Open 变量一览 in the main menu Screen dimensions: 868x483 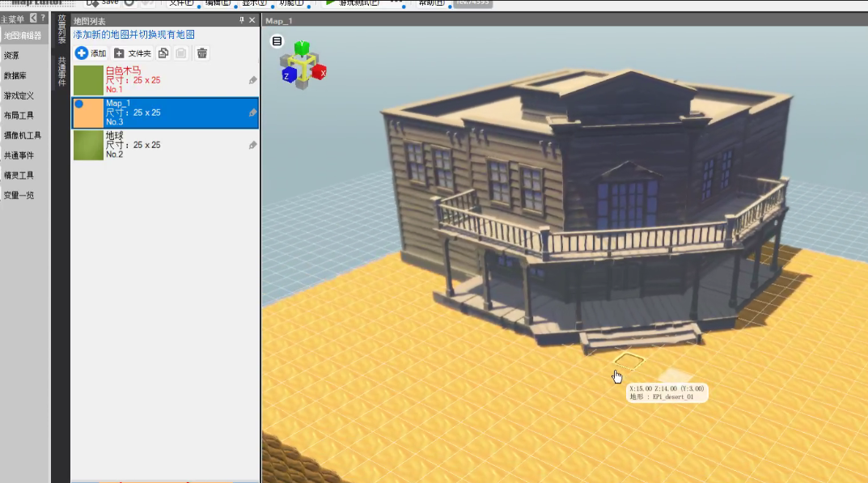pyautogui.click(x=23, y=195)
